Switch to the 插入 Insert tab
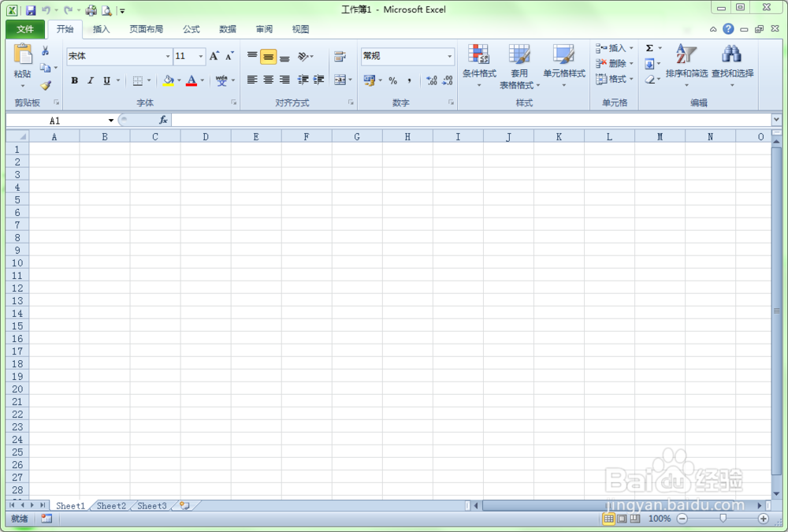The image size is (788, 532). pyautogui.click(x=101, y=29)
